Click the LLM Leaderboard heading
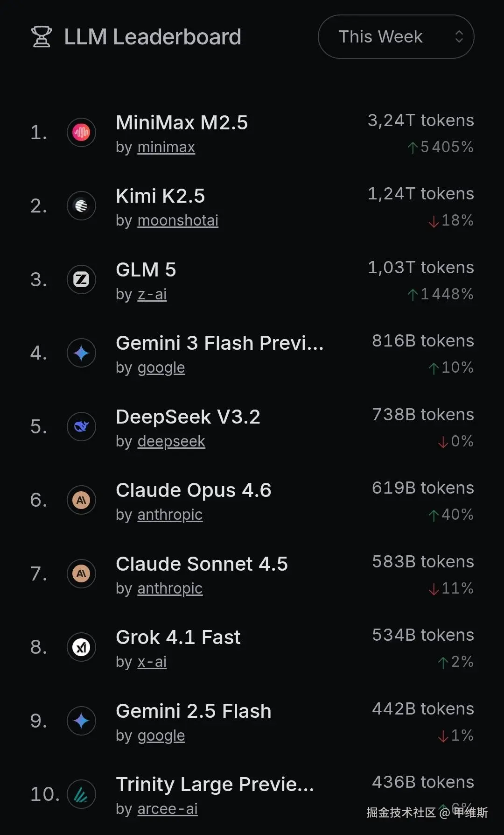 [x=153, y=37]
